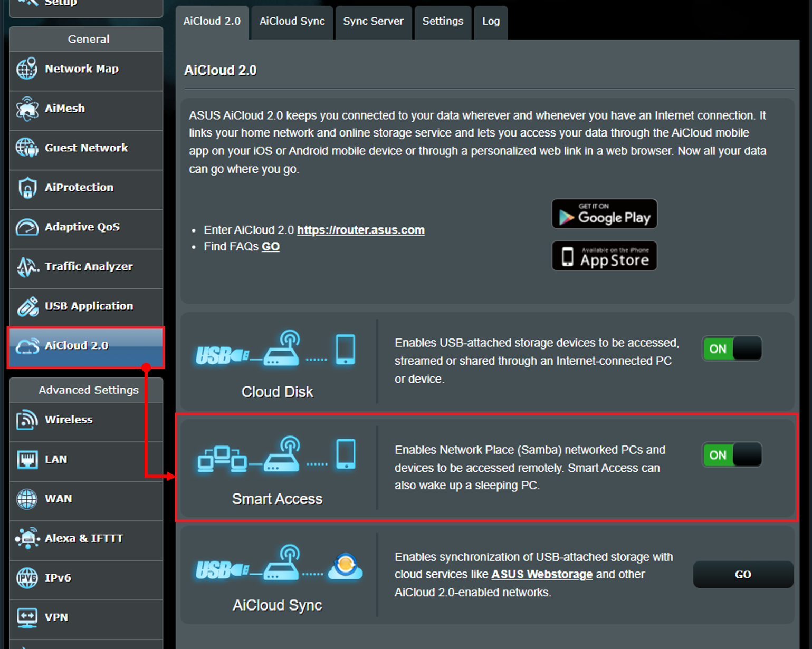Click the IPv6 globe icon
The width and height of the screenshot is (812, 649).
(27, 578)
